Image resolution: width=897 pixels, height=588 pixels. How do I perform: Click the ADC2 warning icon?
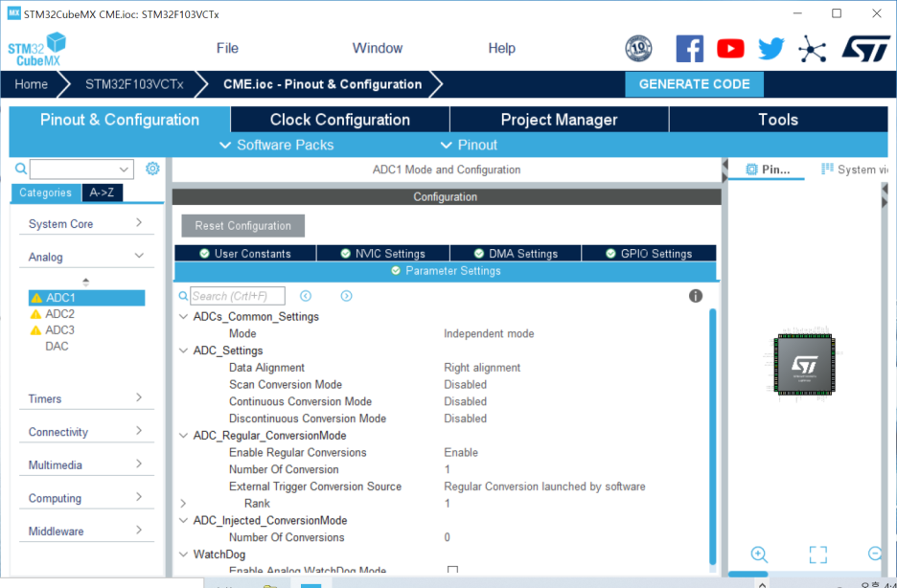pyautogui.click(x=35, y=314)
